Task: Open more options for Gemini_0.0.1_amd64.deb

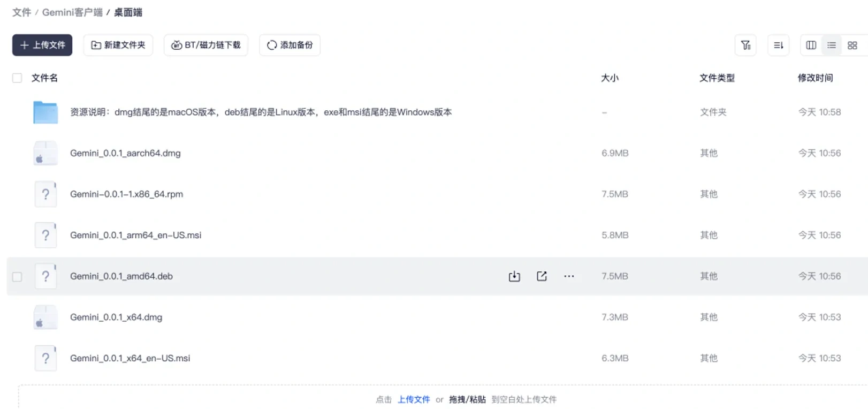Action: 569,276
